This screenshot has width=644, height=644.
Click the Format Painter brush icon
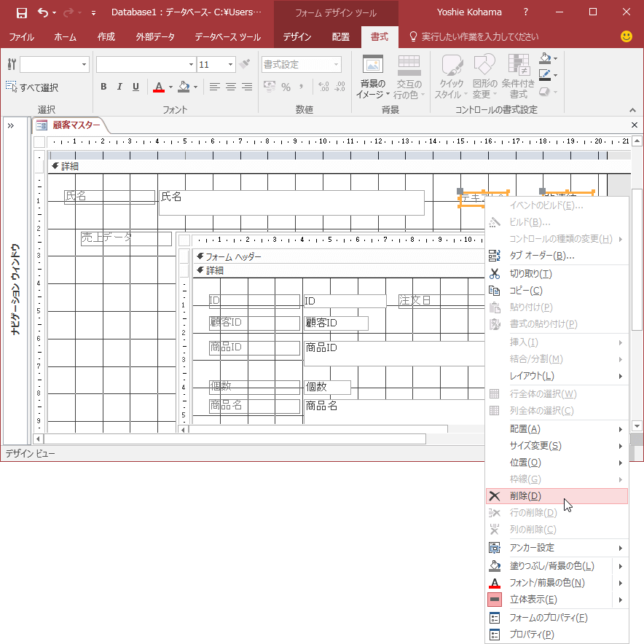[245, 63]
